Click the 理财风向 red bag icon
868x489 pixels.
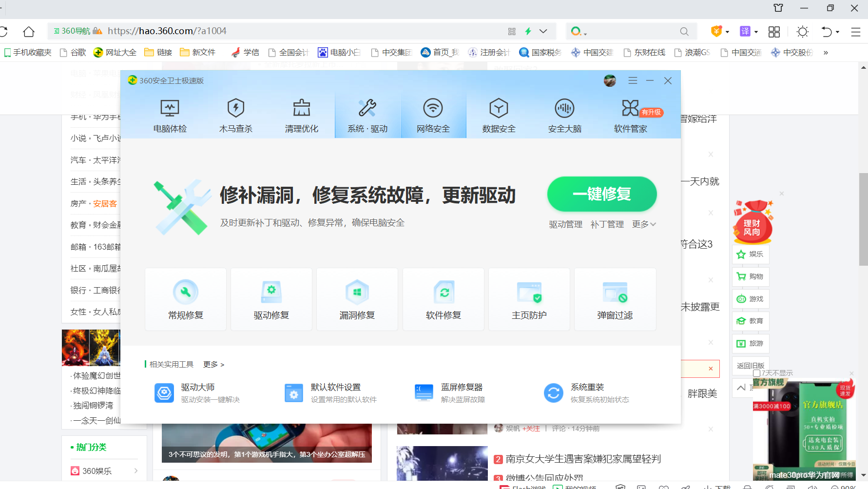coord(753,222)
